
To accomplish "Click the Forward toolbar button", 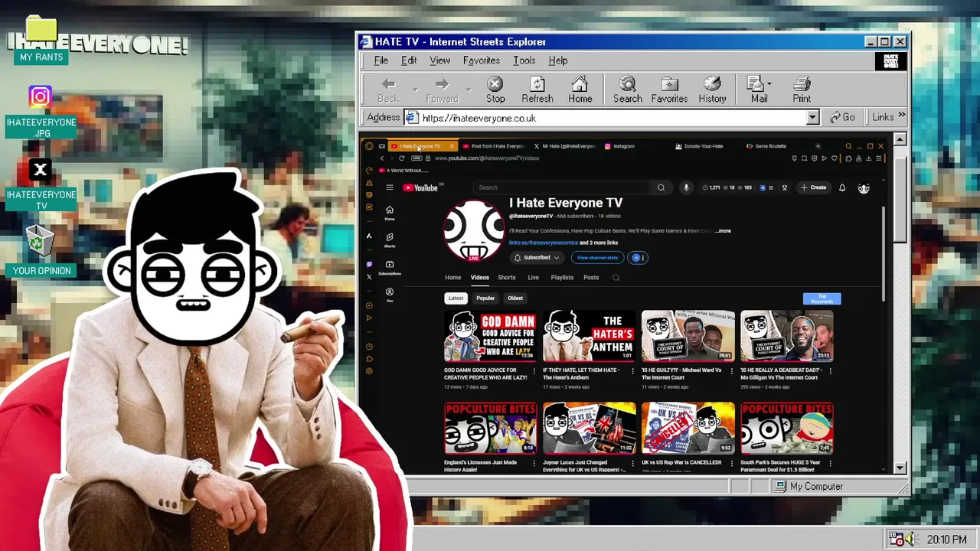I will 442,90.
